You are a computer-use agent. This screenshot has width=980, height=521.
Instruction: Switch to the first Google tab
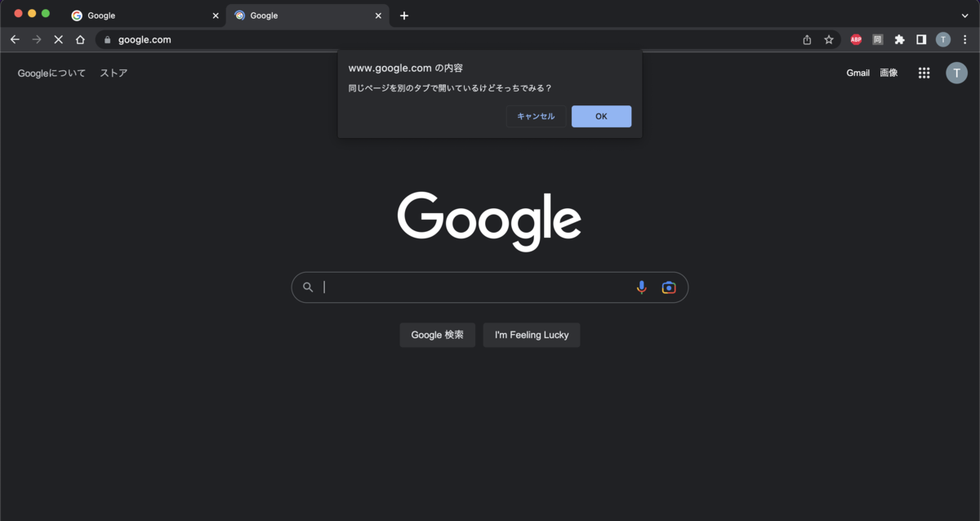145,16
